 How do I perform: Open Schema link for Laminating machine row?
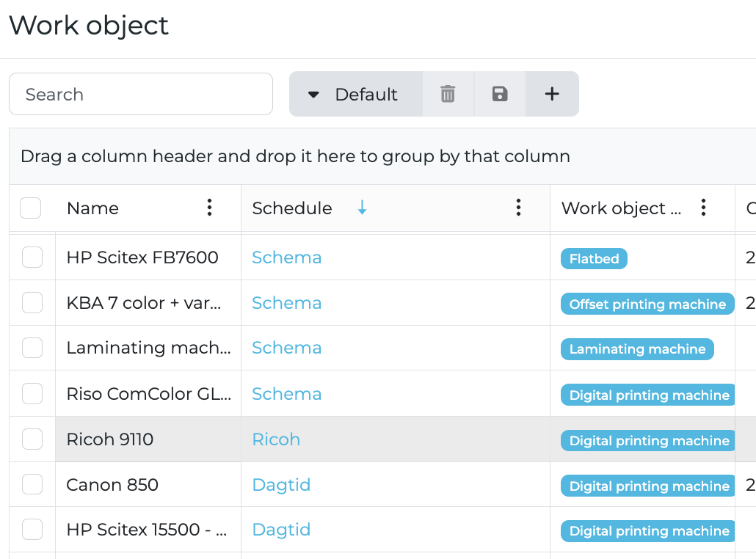click(286, 348)
